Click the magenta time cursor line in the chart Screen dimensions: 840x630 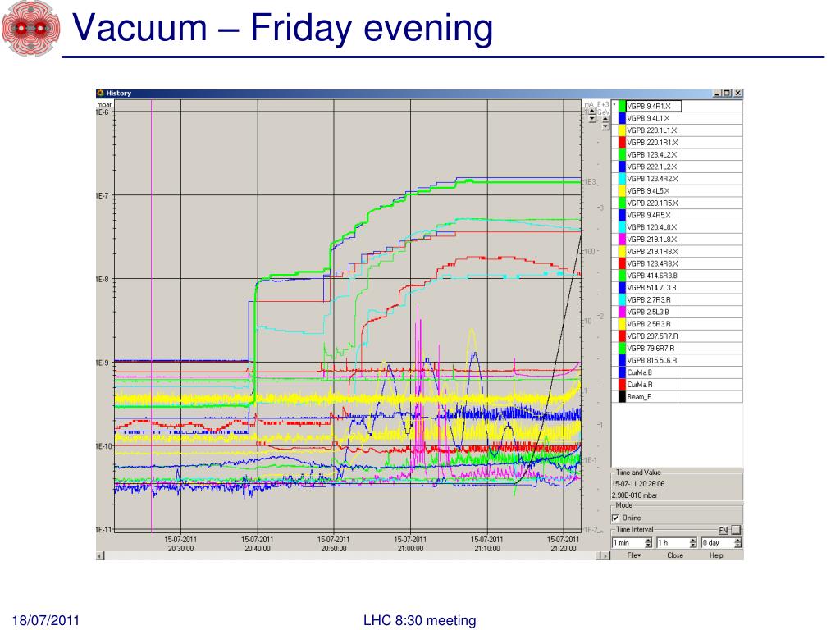point(152,316)
